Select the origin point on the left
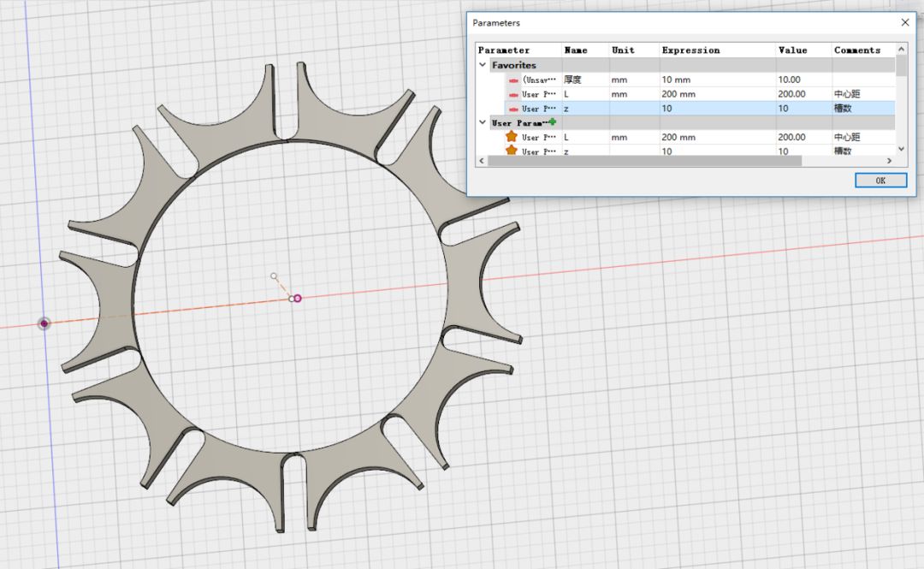The width and height of the screenshot is (924, 569). pyautogui.click(x=44, y=323)
